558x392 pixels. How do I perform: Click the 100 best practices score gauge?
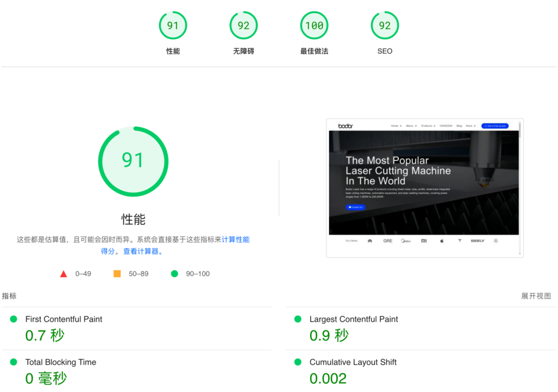[314, 25]
